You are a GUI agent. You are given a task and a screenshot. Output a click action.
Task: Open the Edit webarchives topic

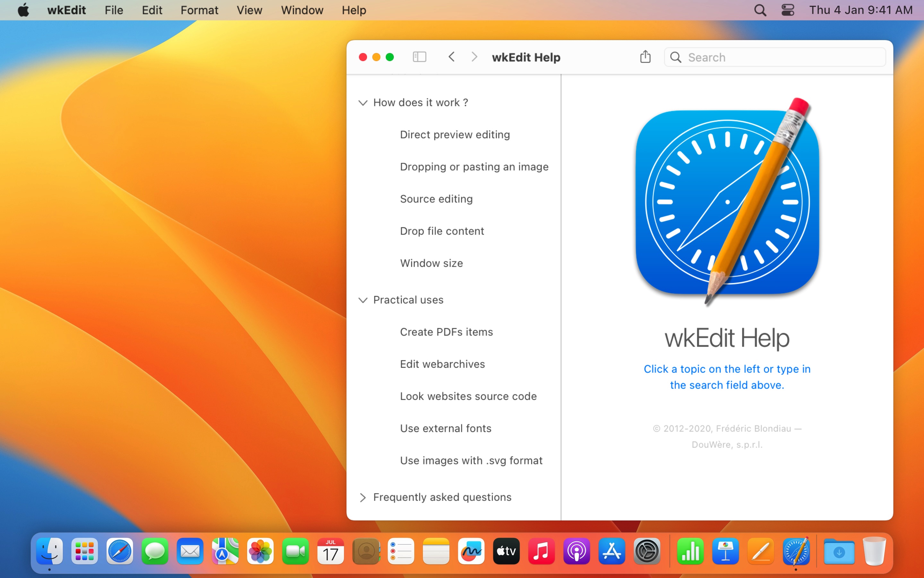click(x=442, y=364)
